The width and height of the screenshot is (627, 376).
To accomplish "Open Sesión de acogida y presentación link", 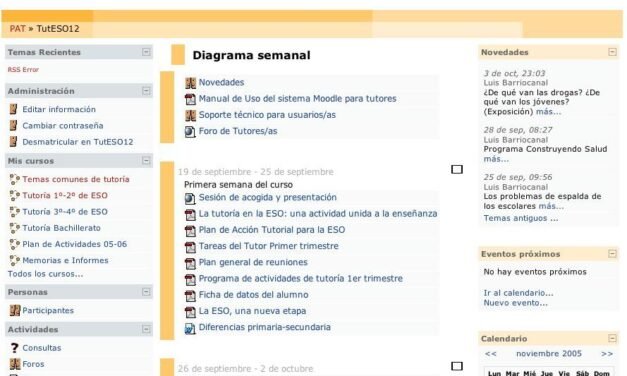I will point(268,197).
